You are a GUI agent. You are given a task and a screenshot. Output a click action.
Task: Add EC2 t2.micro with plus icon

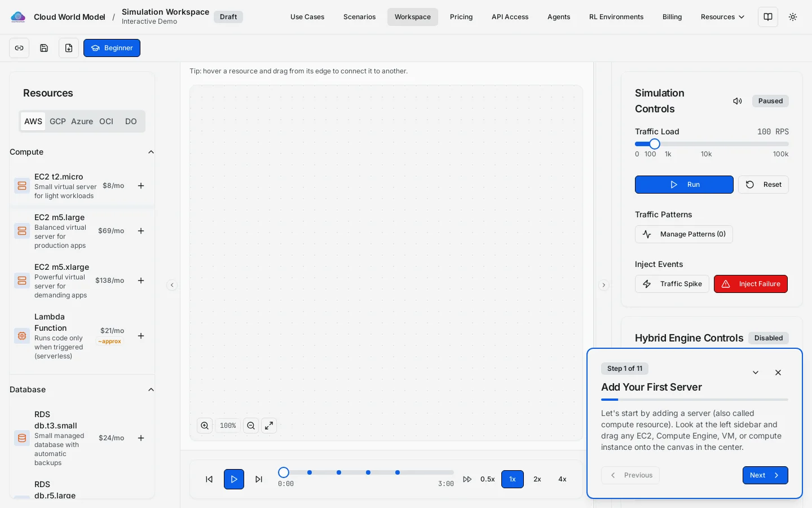[x=141, y=186]
